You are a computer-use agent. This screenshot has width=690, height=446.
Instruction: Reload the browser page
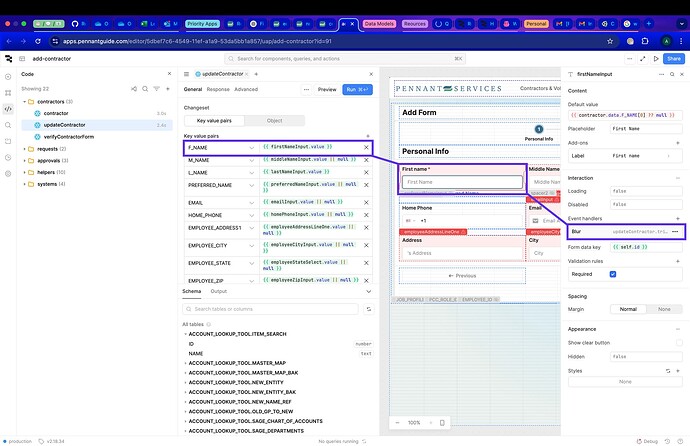pyautogui.click(x=38, y=41)
